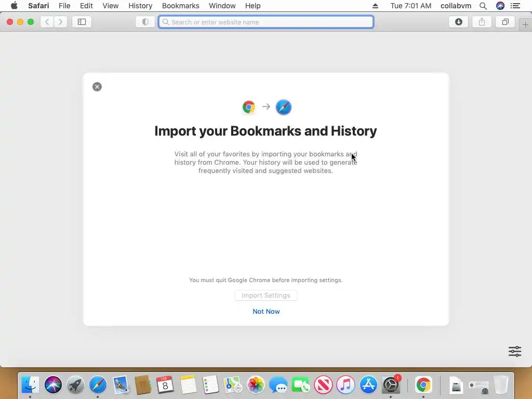This screenshot has width=532, height=399.
Task: Click the Import your Bookmarks and History heading
Action: pos(265,131)
